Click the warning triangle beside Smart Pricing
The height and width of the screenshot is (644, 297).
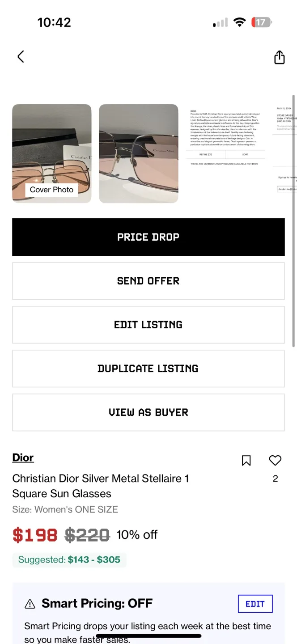coord(29,603)
